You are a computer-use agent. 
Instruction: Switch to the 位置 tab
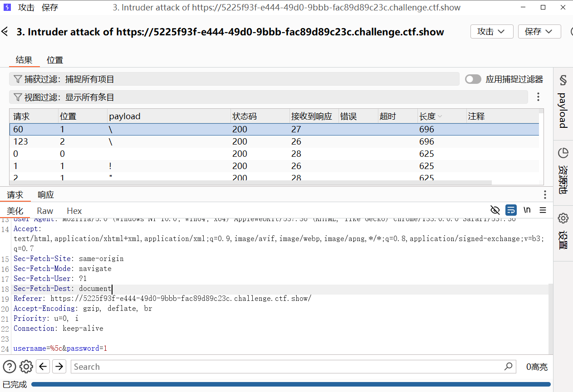pyautogui.click(x=55, y=60)
